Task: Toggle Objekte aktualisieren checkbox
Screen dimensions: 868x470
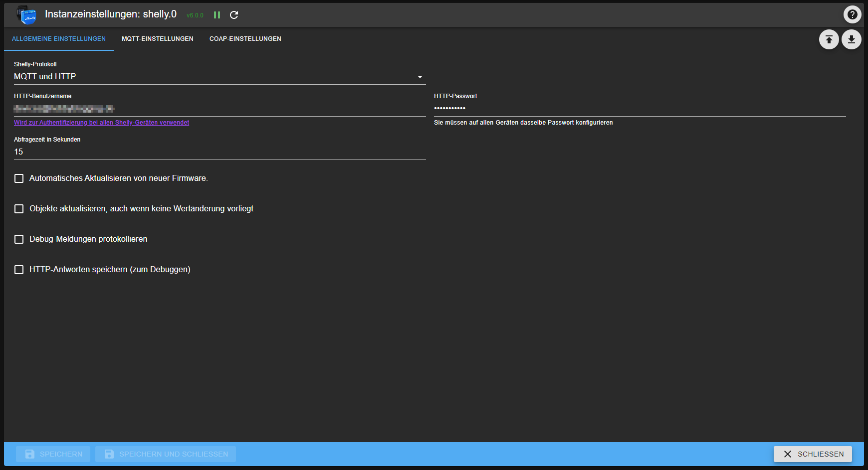Action: [19, 209]
